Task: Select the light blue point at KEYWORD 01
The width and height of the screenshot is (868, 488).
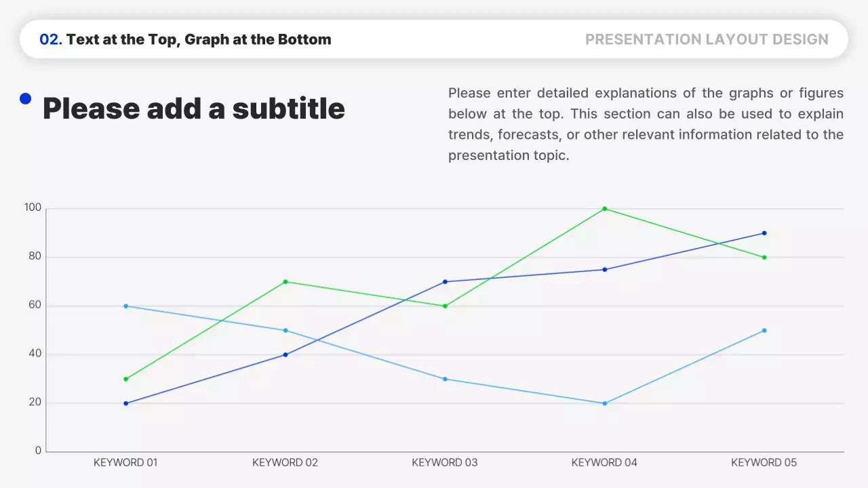Action: (x=126, y=306)
